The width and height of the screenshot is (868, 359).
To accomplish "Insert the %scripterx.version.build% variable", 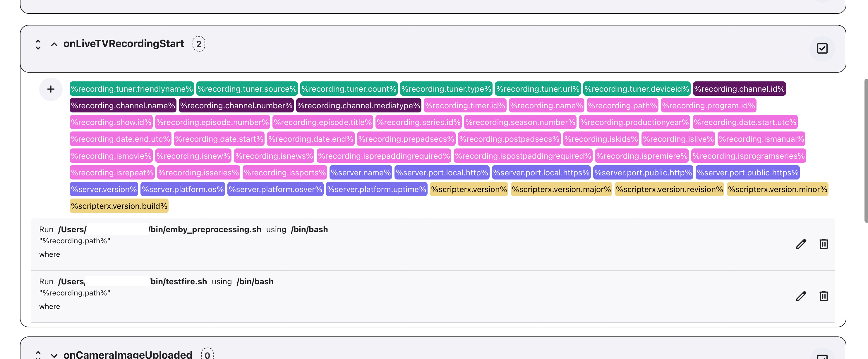I will coord(119,206).
